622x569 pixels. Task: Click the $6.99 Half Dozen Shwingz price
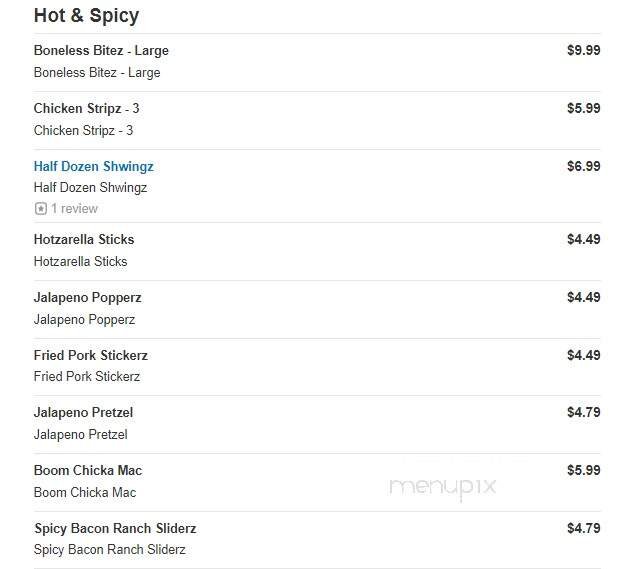(583, 167)
